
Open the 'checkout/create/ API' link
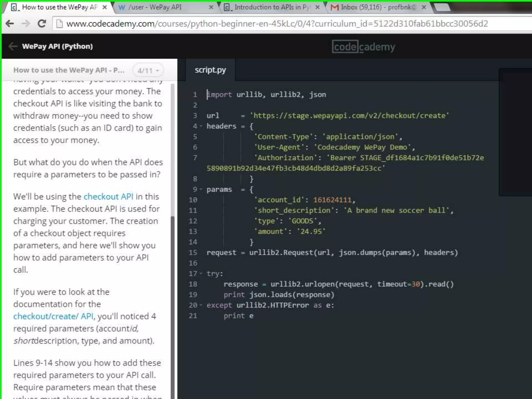54,316
